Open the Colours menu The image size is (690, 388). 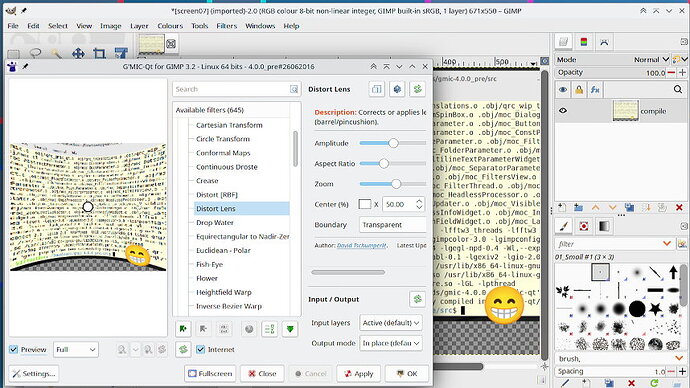[x=170, y=26]
